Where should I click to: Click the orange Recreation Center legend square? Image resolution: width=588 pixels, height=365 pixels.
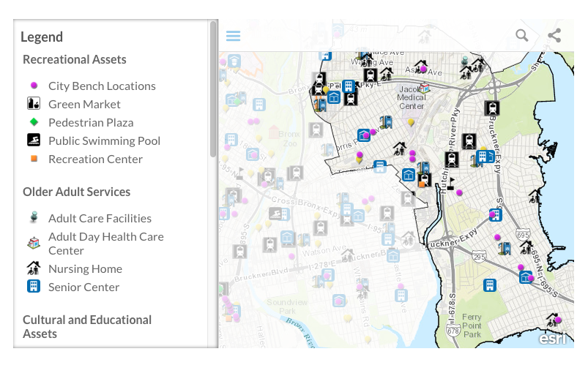[33, 159]
